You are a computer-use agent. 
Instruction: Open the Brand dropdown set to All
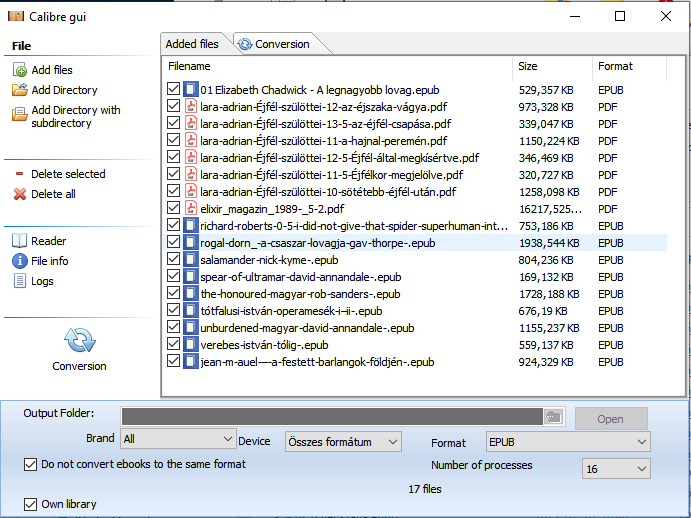click(178, 439)
